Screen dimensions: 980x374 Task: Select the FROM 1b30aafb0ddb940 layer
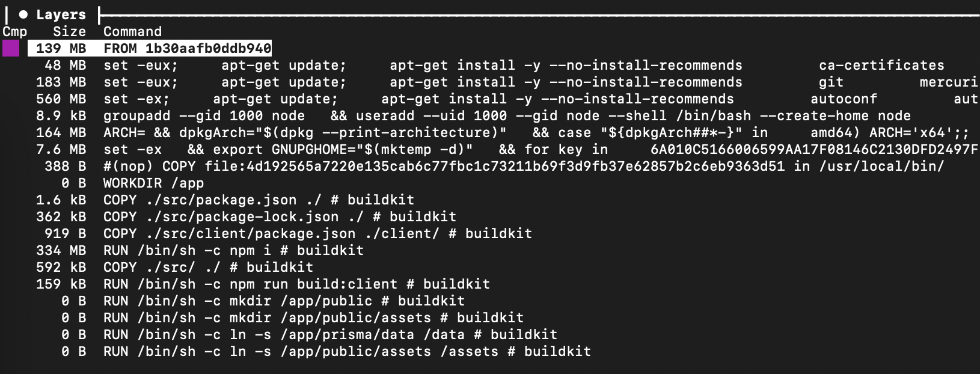[187, 48]
